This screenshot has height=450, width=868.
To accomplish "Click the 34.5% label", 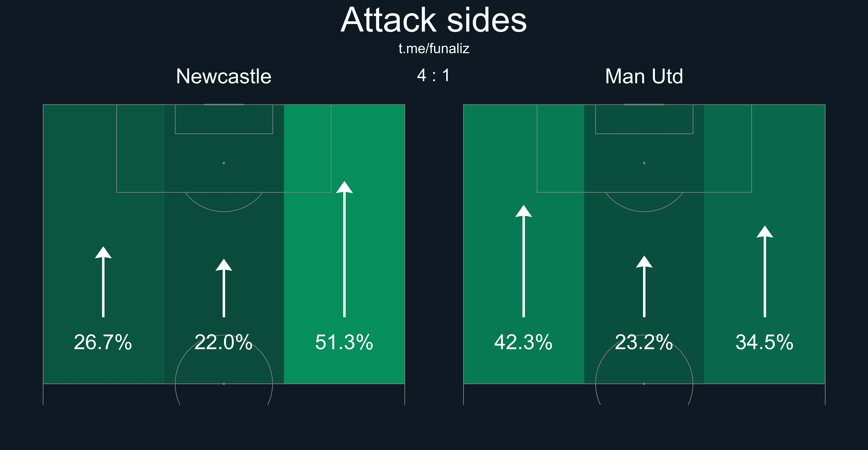I will pyautogui.click(x=765, y=342).
